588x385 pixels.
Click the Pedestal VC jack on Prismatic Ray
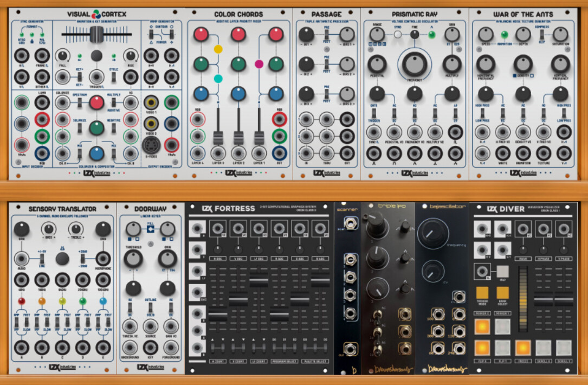(394, 132)
